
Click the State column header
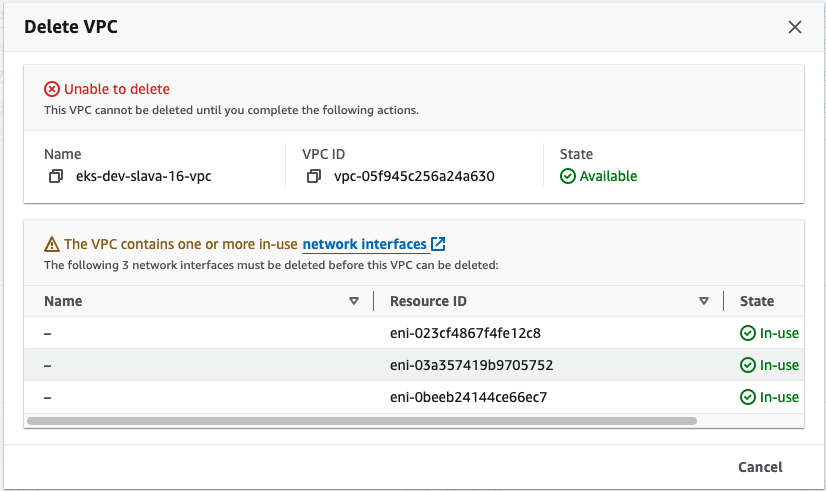(757, 301)
